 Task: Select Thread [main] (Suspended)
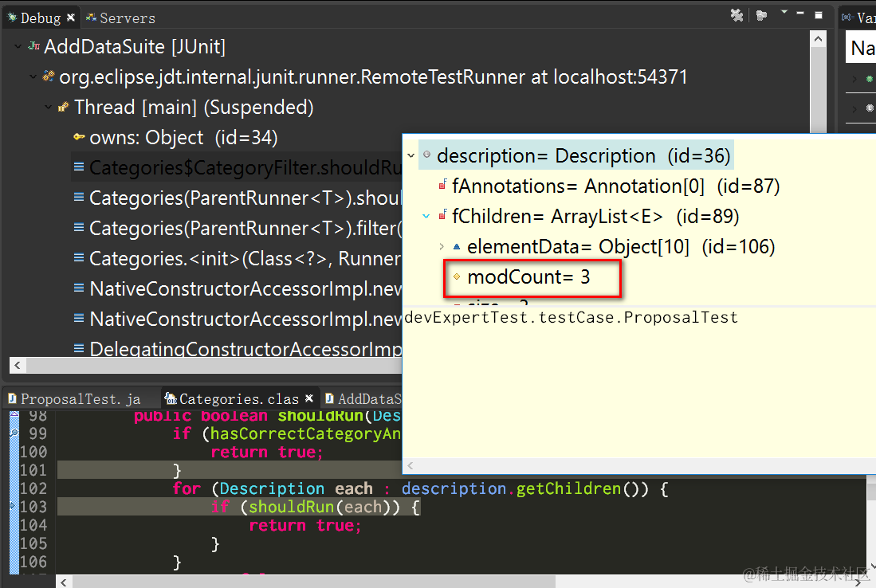tap(194, 107)
